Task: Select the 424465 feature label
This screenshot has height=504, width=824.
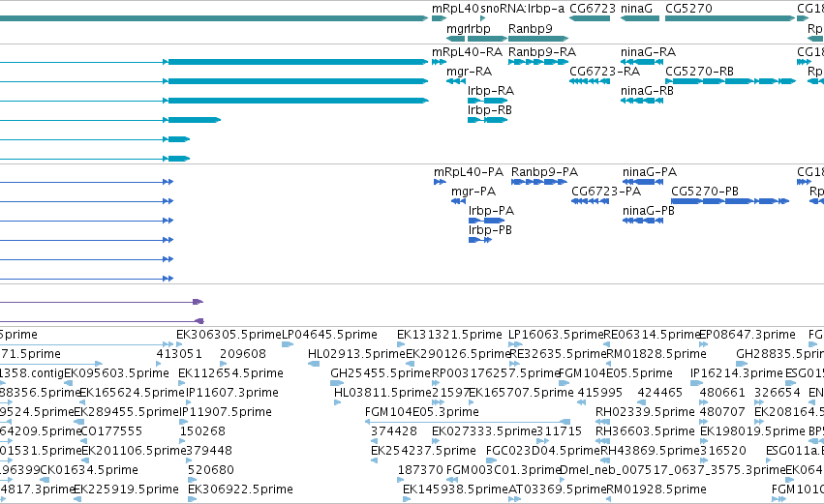Action: click(660, 393)
